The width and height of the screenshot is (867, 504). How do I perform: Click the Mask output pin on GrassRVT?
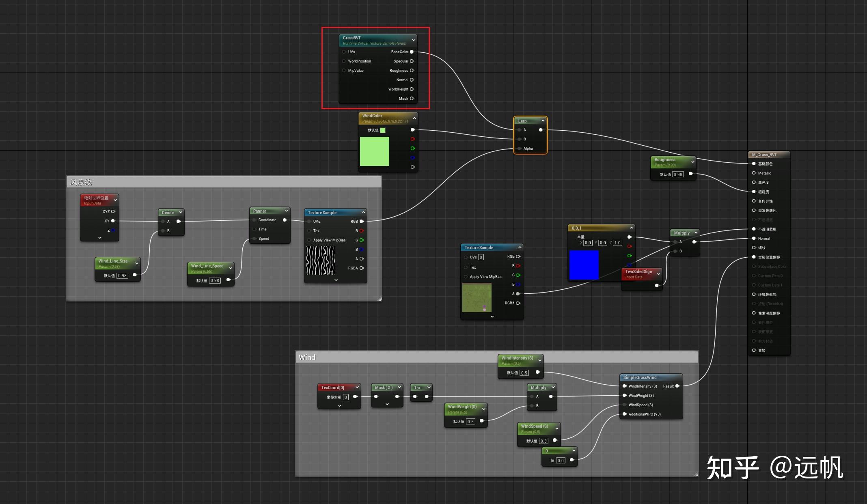[412, 99]
